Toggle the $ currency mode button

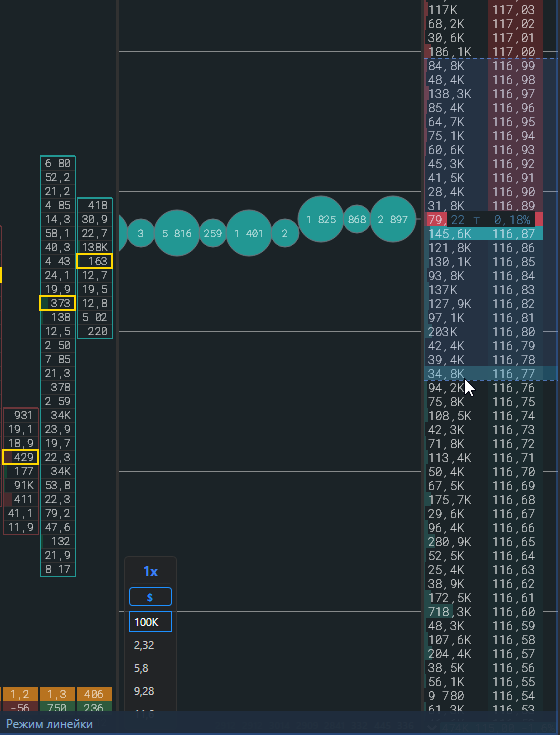pyautogui.click(x=150, y=597)
